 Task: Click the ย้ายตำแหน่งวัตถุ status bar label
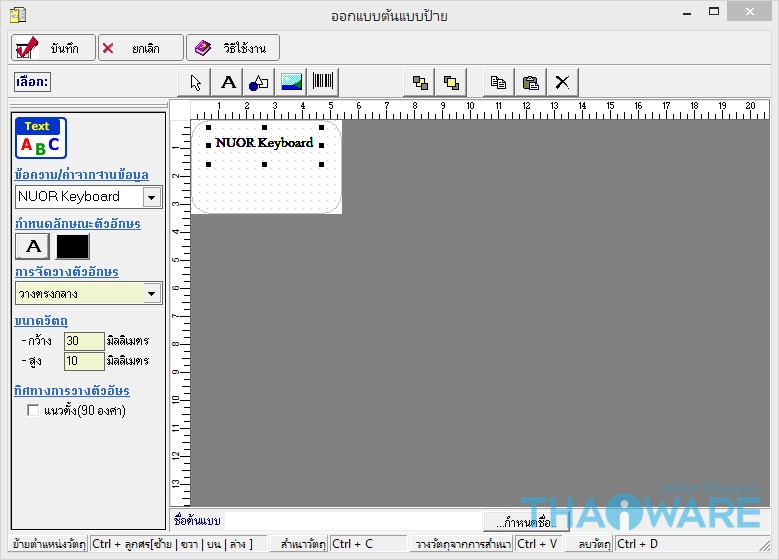[x=49, y=544]
